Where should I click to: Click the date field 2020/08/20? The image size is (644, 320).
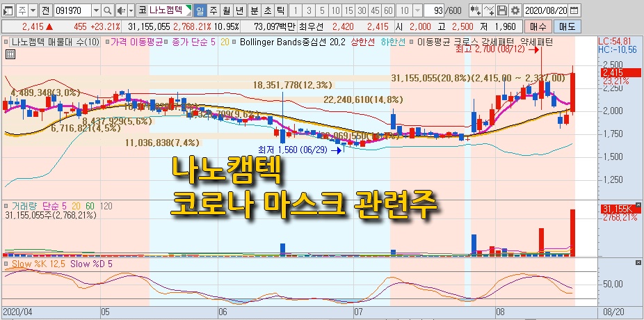pyautogui.click(x=546, y=10)
